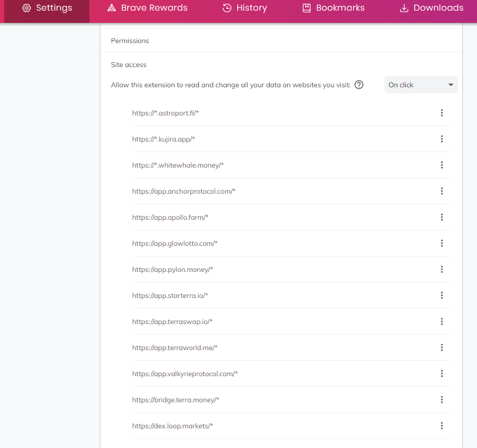Select the https://dex.loop.markets/* entry text

pos(172,426)
